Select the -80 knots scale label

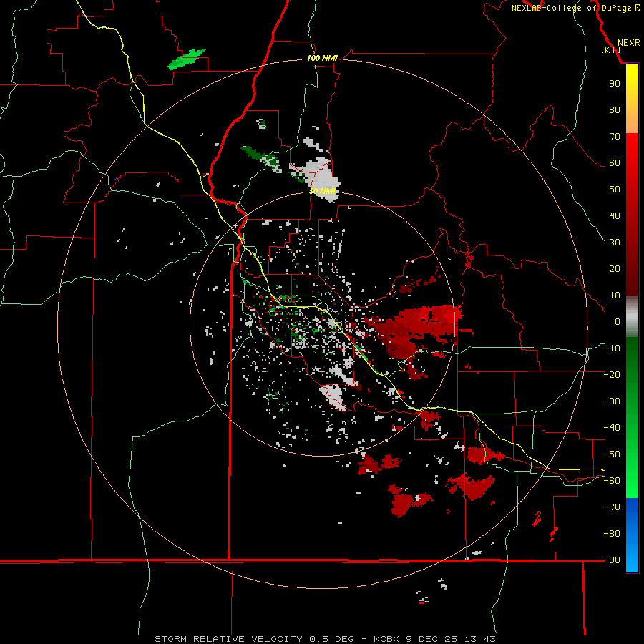[612, 534]
